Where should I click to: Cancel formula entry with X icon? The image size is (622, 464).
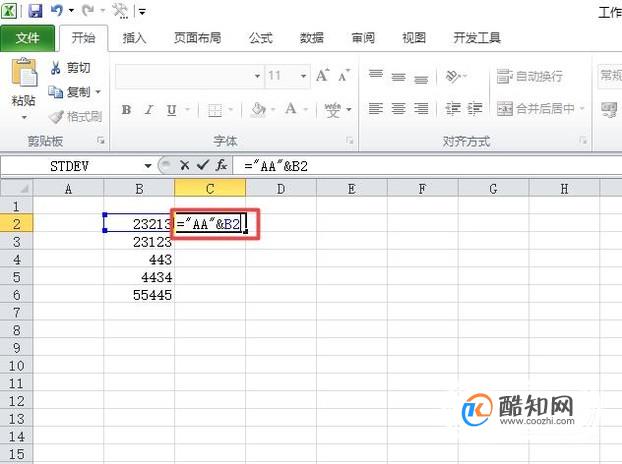click(x=184, y=165)
